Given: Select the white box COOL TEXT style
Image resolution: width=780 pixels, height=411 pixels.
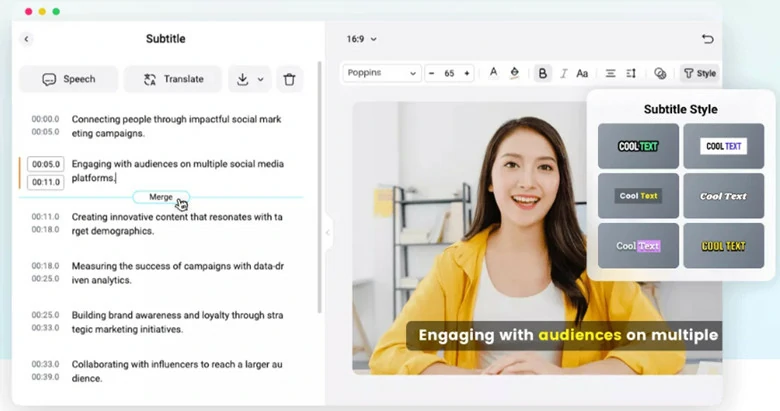Looking at the screenshot, I should point(724,146).
